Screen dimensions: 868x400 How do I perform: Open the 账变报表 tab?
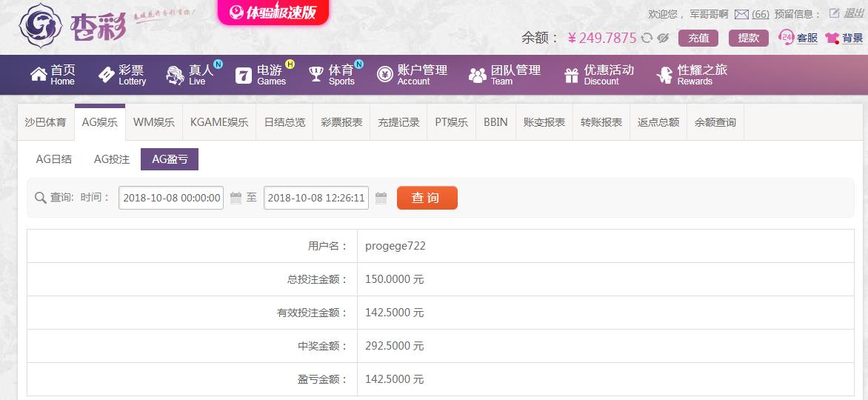(x=544, y=122)
